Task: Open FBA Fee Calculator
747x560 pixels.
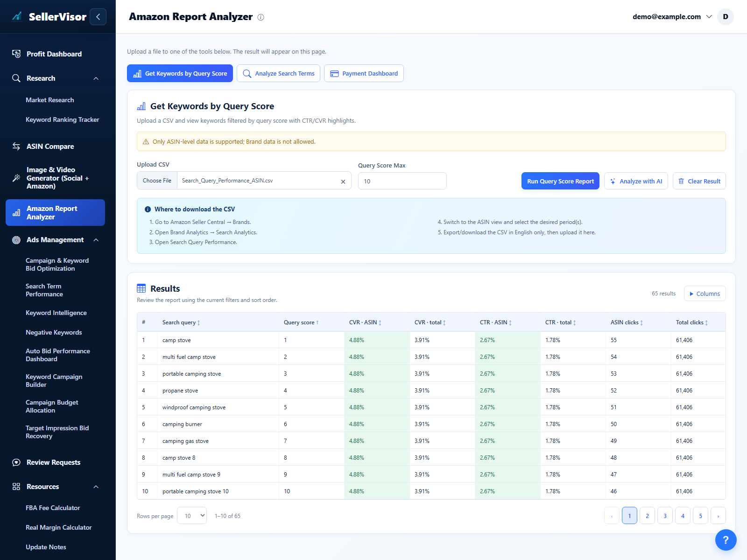Action: pos(53,508)
